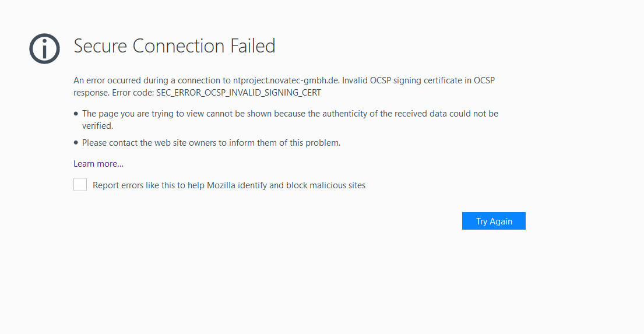Enable the report errors to Mozilla checkbox
This screenshot has height=334, width=644.
(80, 185)
